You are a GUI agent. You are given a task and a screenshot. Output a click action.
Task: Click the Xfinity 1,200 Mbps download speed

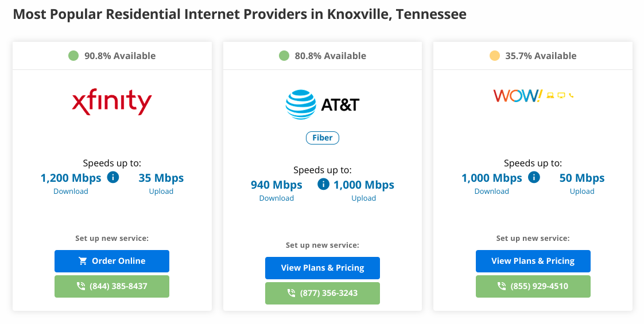point(71,178)
